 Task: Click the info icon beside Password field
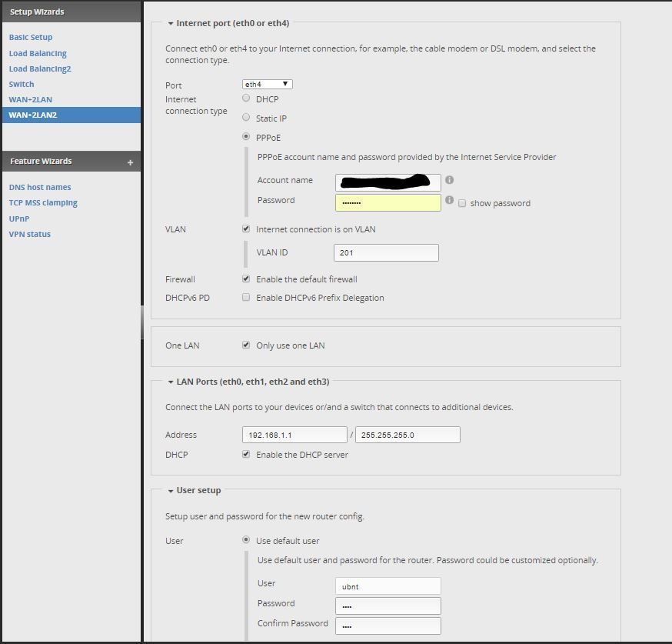click(x=449, y=200)
